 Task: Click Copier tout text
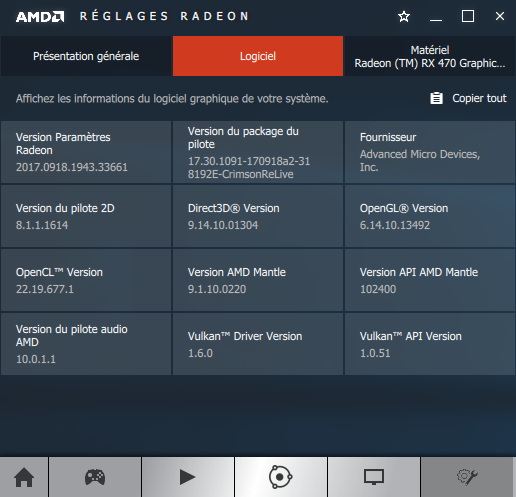tap(479, 98)
